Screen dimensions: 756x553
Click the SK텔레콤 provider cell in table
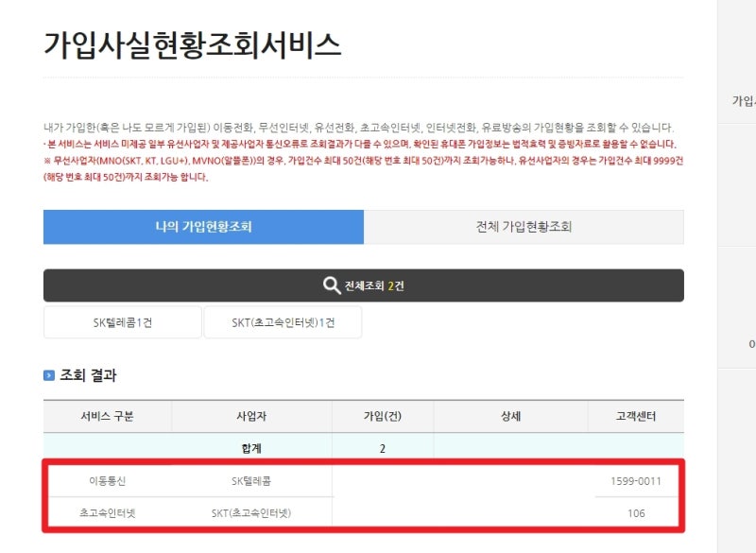(251, 480)
